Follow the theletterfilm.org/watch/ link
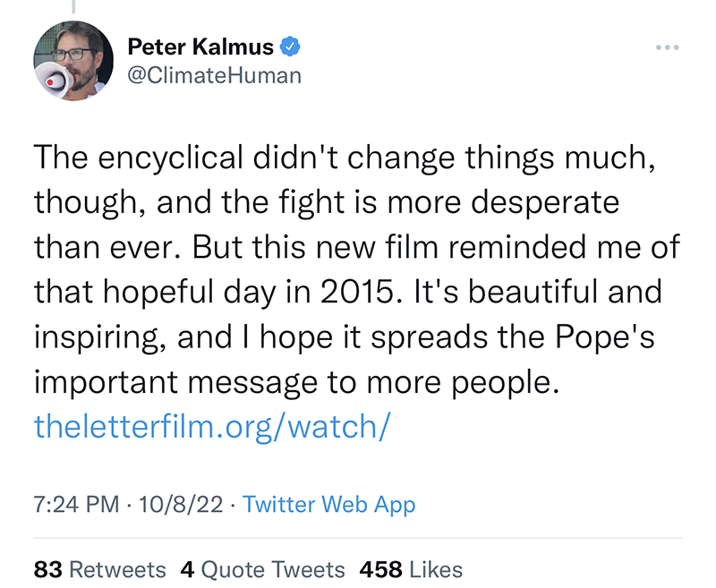 [211, 424]
